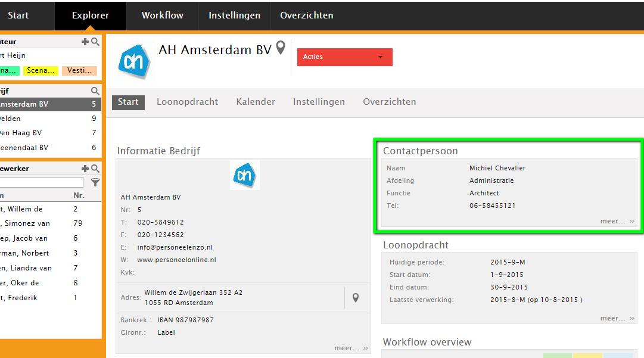Select the peach Vesti... tag

coord(80,71)
